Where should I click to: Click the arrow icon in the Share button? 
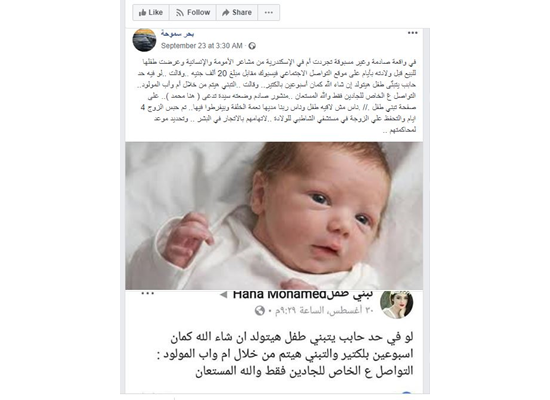tap(226, 13)
